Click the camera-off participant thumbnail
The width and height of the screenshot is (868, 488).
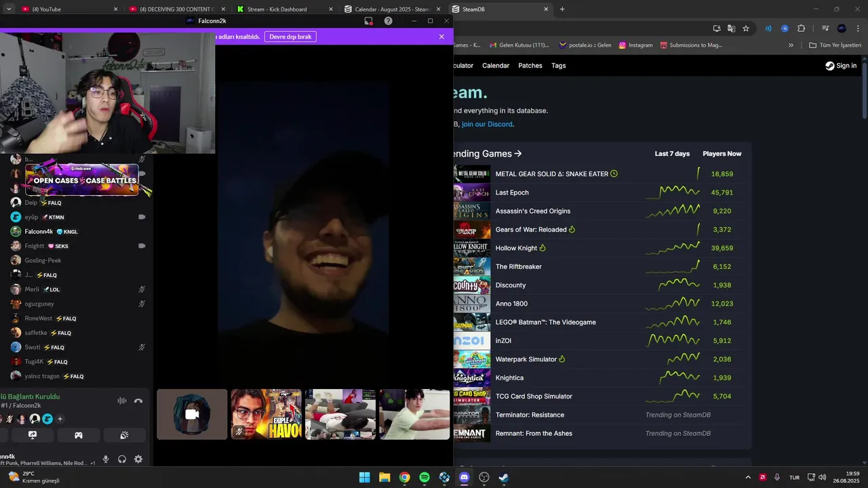pos(192,414)
